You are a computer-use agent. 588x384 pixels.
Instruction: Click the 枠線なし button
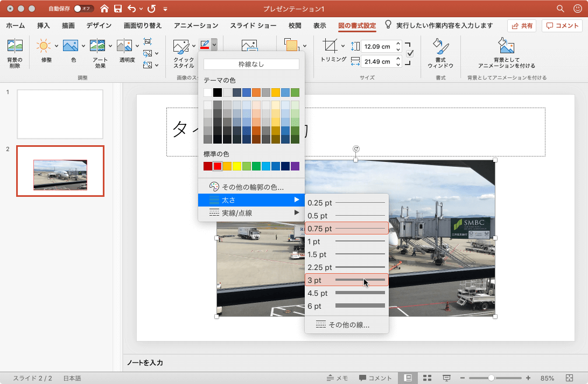tap(251, 64)
